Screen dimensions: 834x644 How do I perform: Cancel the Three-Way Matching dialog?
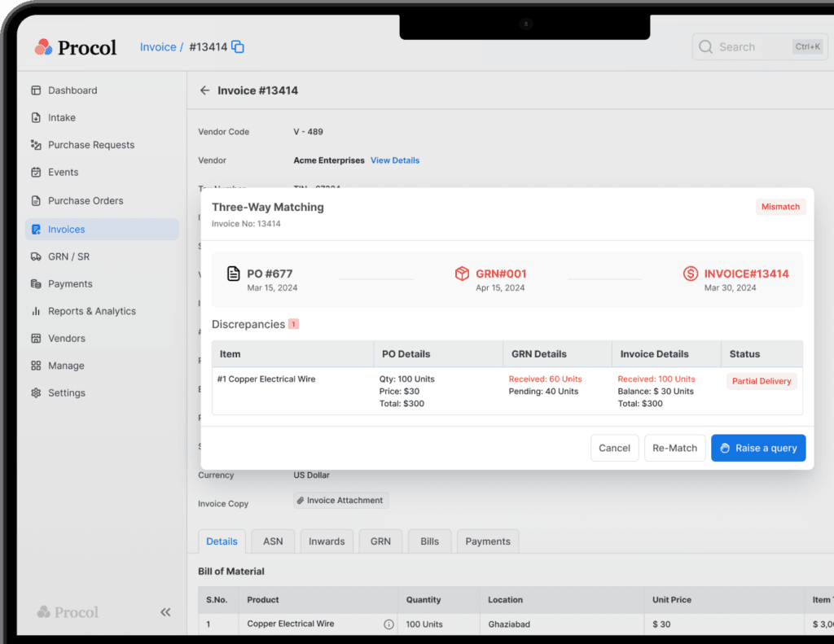point(614,448)
